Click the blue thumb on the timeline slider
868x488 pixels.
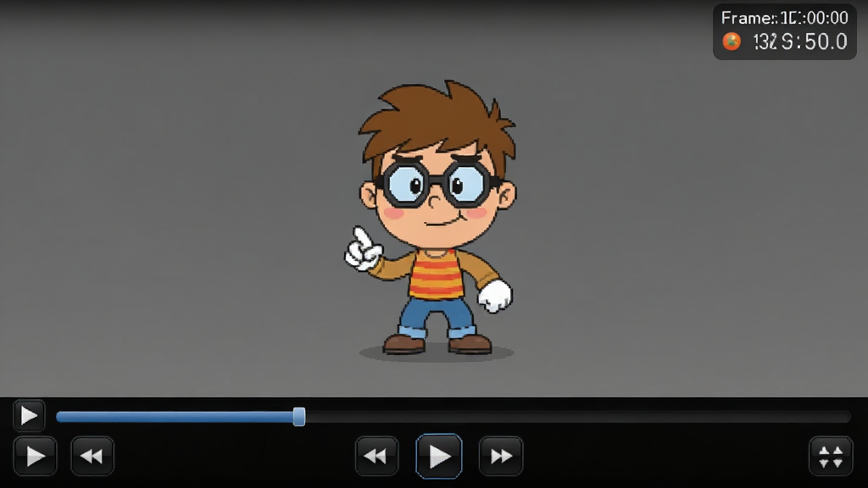click(299, 417)
